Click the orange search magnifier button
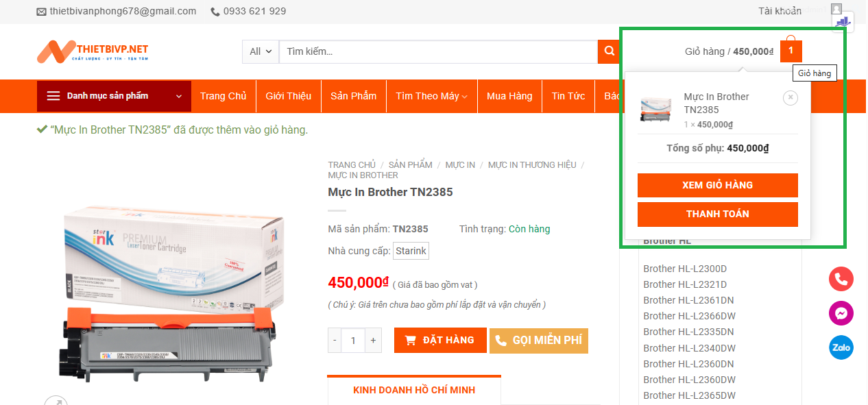 click(608, 51)
